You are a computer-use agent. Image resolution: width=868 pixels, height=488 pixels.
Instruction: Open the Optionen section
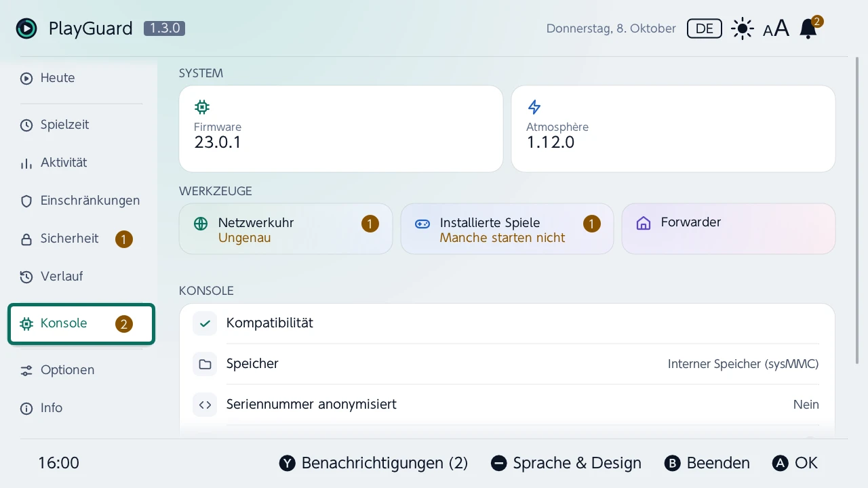pos(81,370)
